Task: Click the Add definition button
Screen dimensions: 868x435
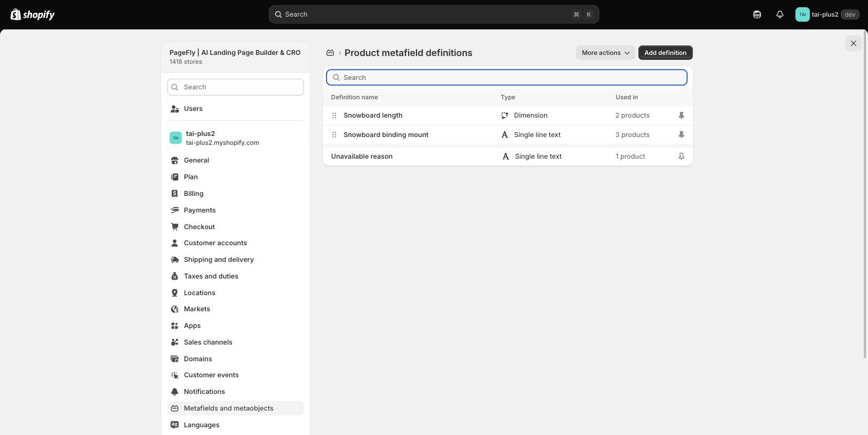Action: 665,53
